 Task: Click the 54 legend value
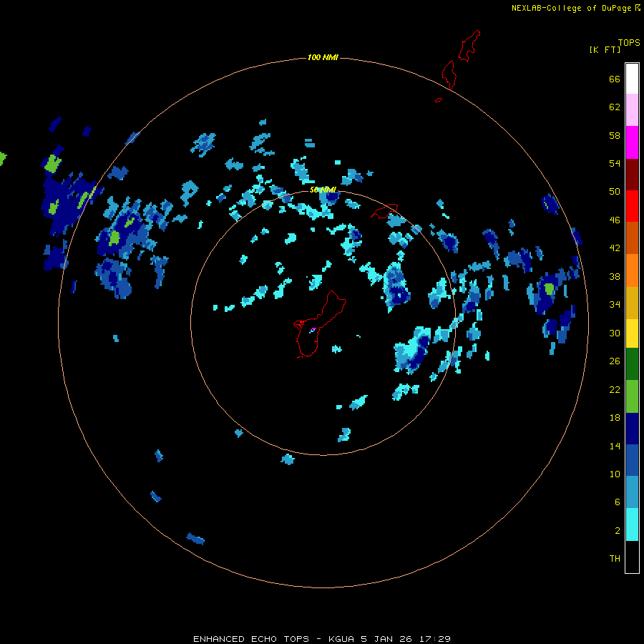point(615,163)
